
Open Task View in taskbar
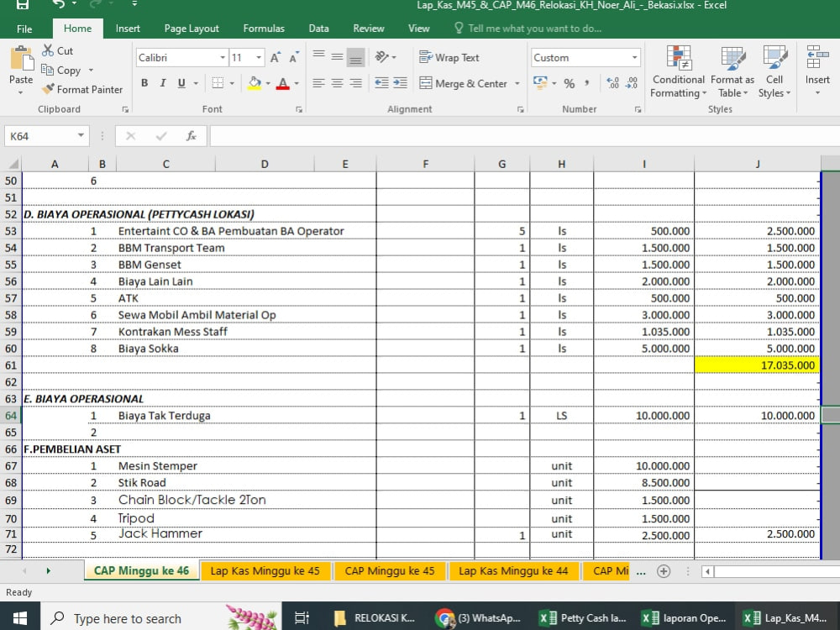click(x=302, y=617)
